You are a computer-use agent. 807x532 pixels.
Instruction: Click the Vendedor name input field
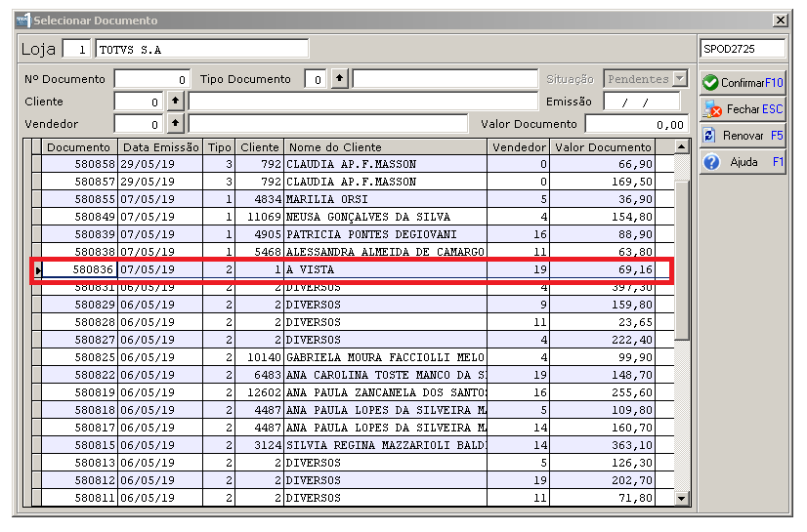pos(328,124)
